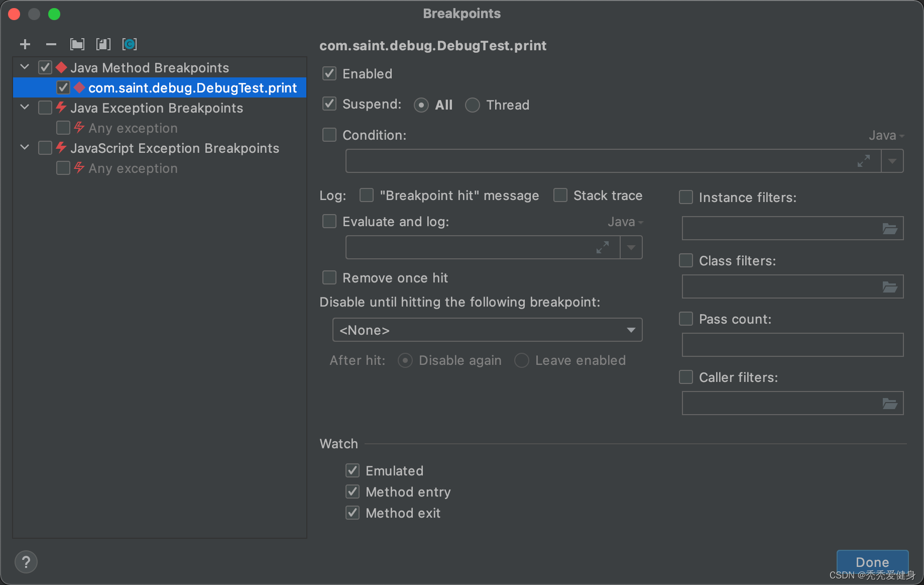Click the group by class icon

click(130, 44)
